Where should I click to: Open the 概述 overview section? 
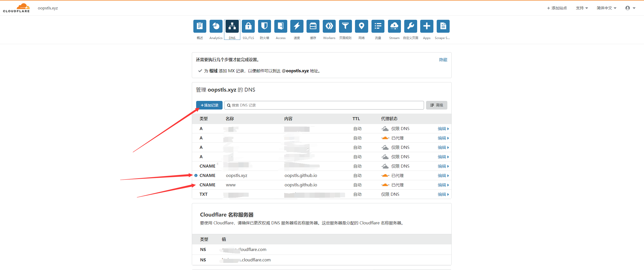tap(200, 26)
